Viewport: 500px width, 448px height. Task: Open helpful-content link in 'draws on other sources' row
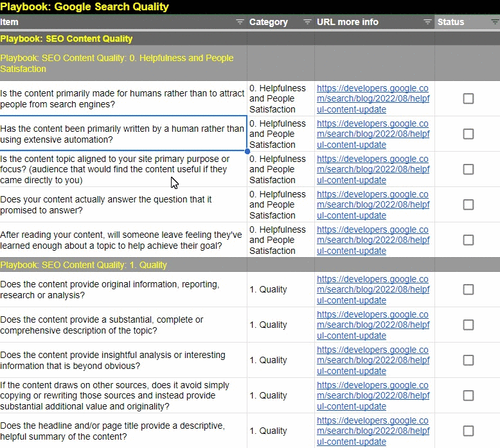click(373, 396)
